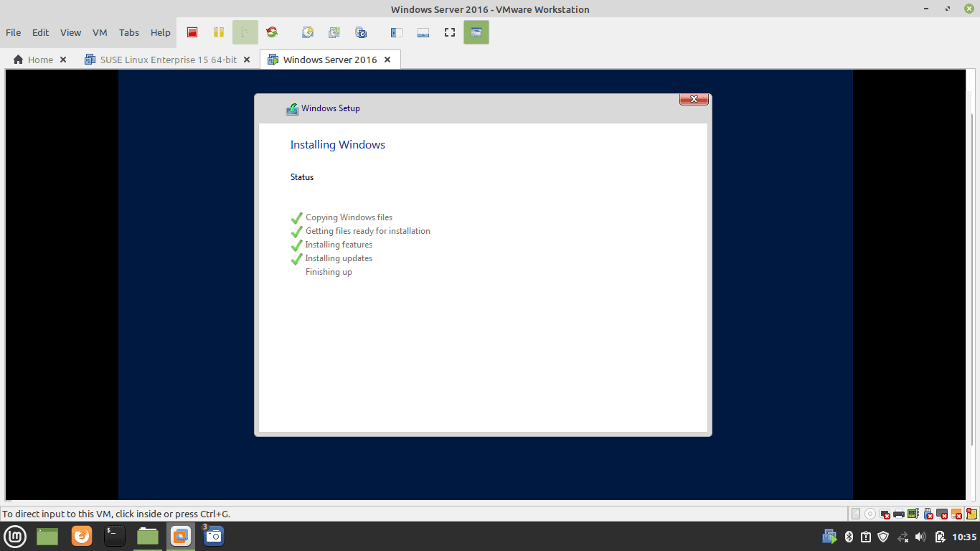Click the disconnected display status icon

943,514
